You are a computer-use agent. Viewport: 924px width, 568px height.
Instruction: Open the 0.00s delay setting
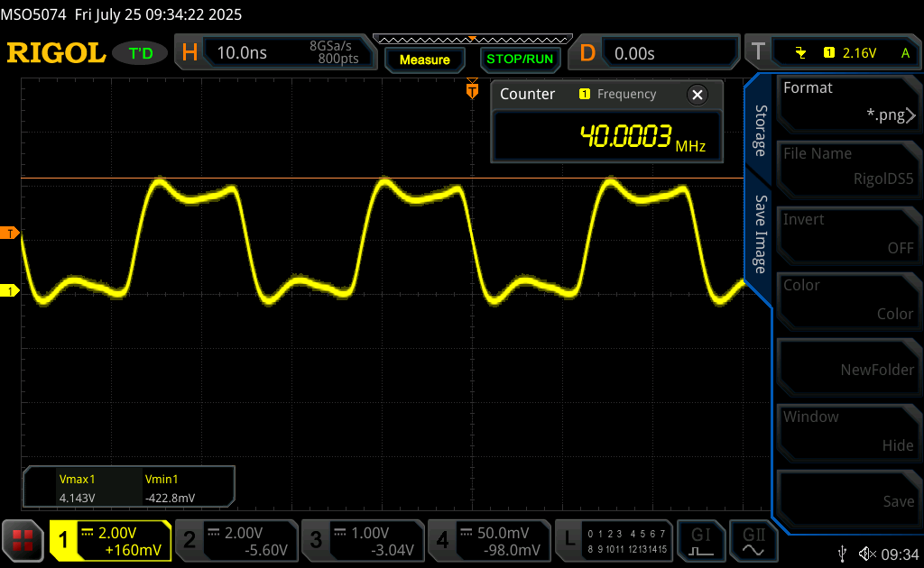click(634, 53)
